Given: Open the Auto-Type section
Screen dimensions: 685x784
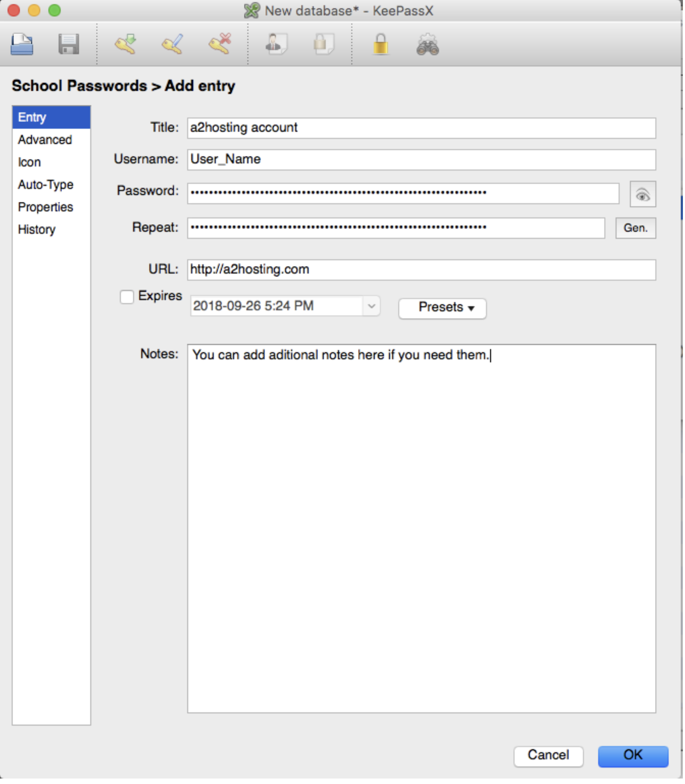Looking at the screenshot, I should pyautogui.click(x=45, y=185).
